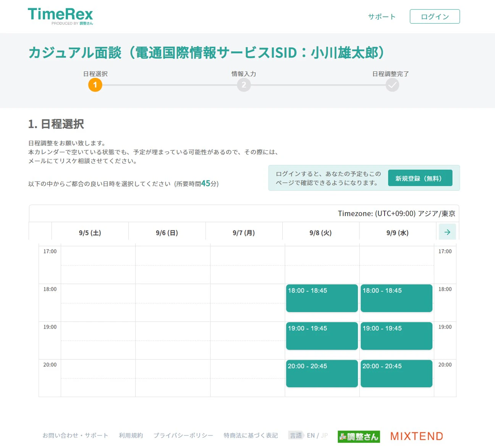Click the checkmark completion step icon
The image size is (495, 448).
[392, 85]
